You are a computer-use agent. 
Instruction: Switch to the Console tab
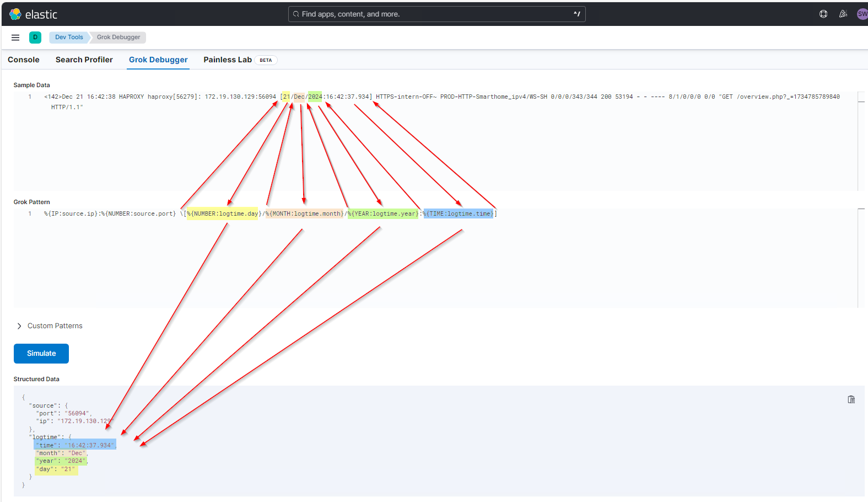point(24,60)
